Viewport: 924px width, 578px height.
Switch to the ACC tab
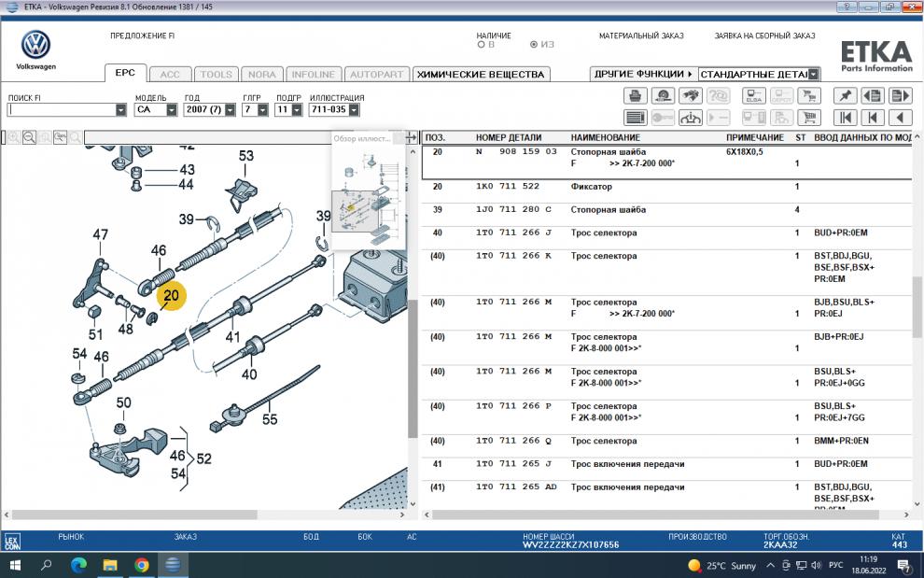(x=170, y=75)
